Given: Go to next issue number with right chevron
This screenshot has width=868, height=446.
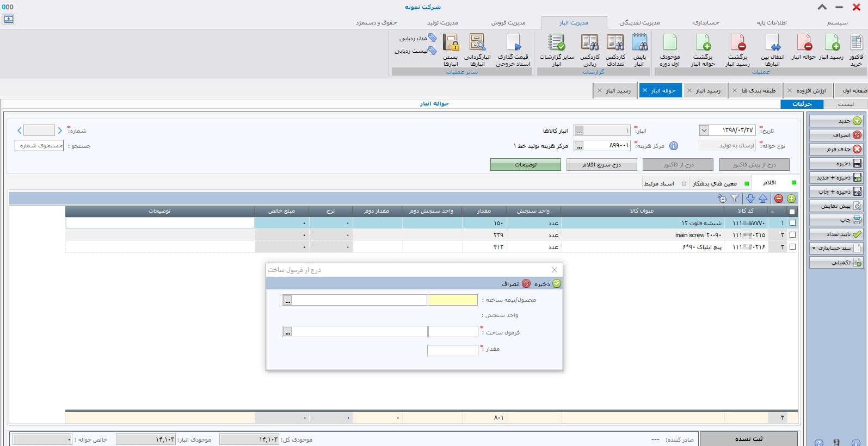Looking at the screenshot, I should pos(60,131).
